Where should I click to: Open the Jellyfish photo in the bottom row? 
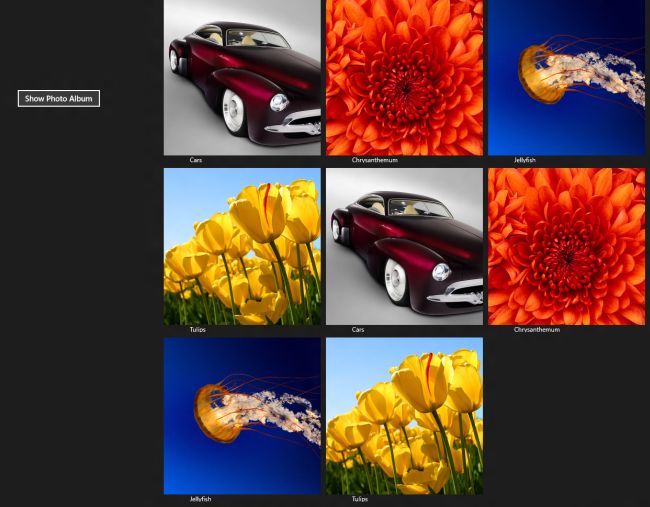tap(242, 416)
